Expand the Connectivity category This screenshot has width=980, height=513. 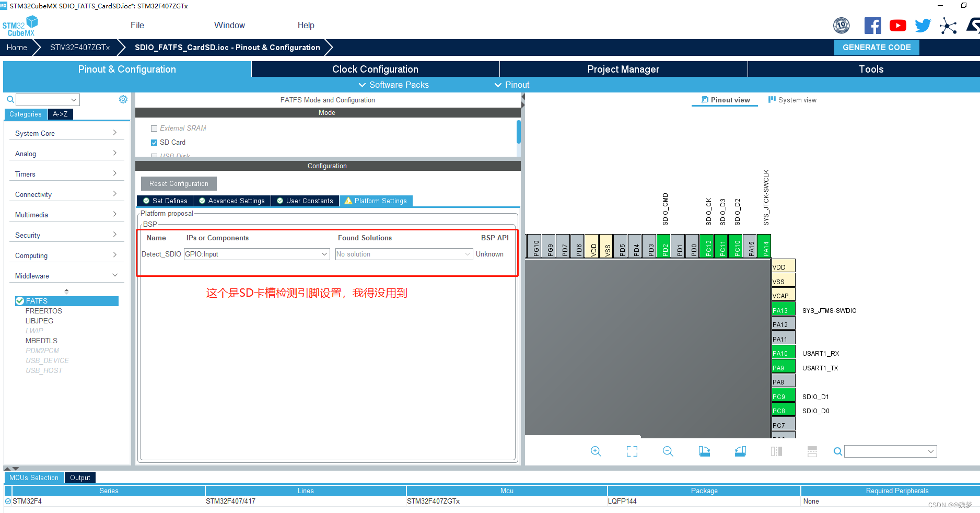click(66, 194)
